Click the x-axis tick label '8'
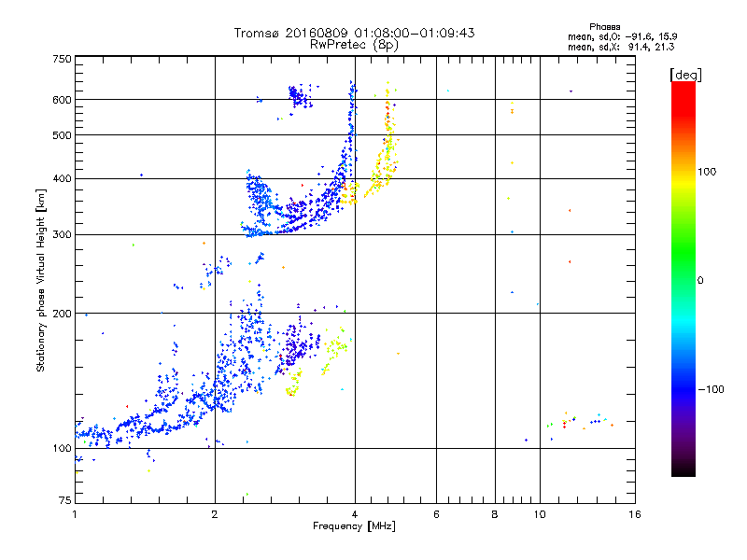 (495, 514)
